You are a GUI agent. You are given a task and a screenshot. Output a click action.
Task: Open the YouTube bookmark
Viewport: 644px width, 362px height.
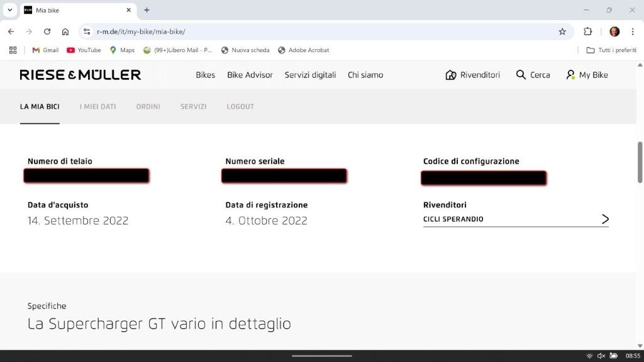(x=84, y=50)
